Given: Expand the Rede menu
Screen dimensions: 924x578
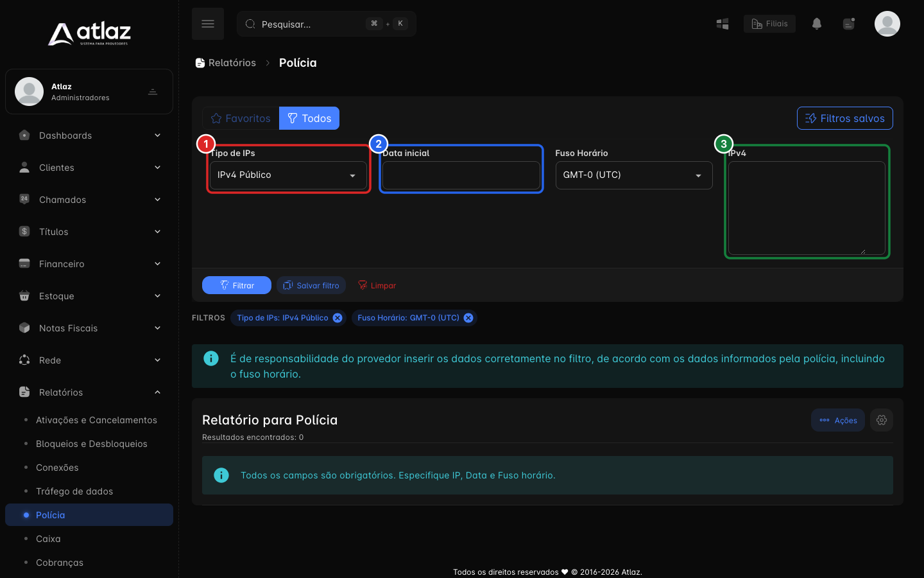Looking at the screenshot, I should click(x=89, y=360).
